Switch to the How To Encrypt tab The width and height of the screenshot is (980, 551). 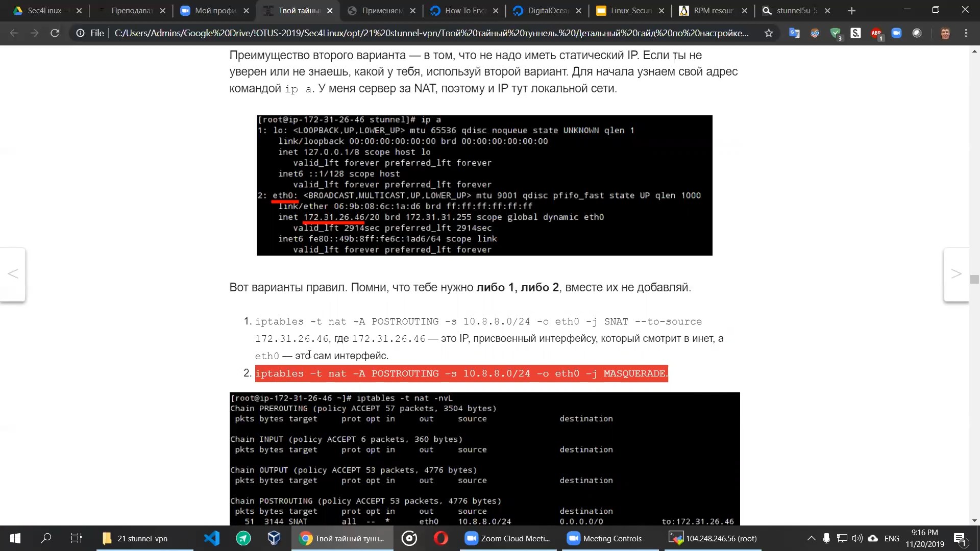pos(464,11)
